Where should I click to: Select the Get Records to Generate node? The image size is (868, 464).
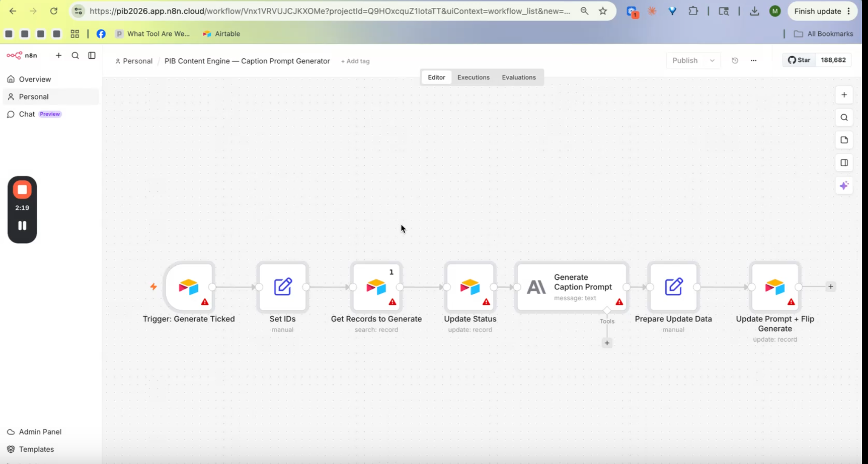[376, 287]
